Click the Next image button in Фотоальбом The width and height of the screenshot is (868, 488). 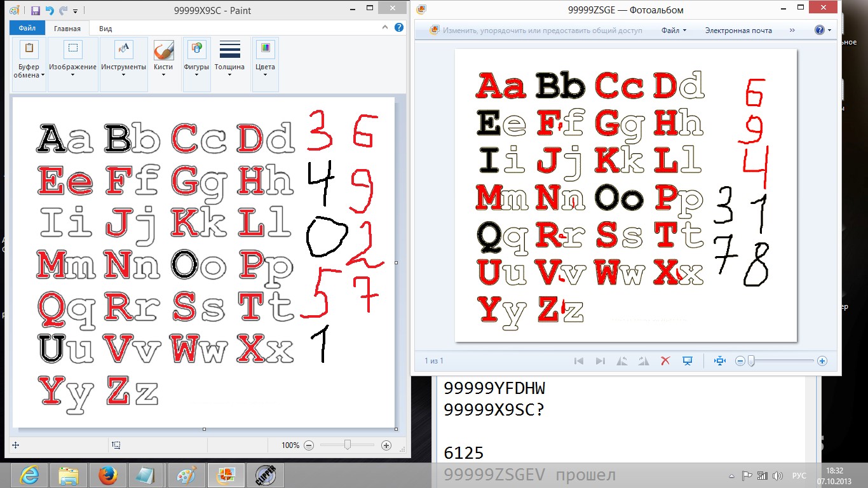pos(600,361)
